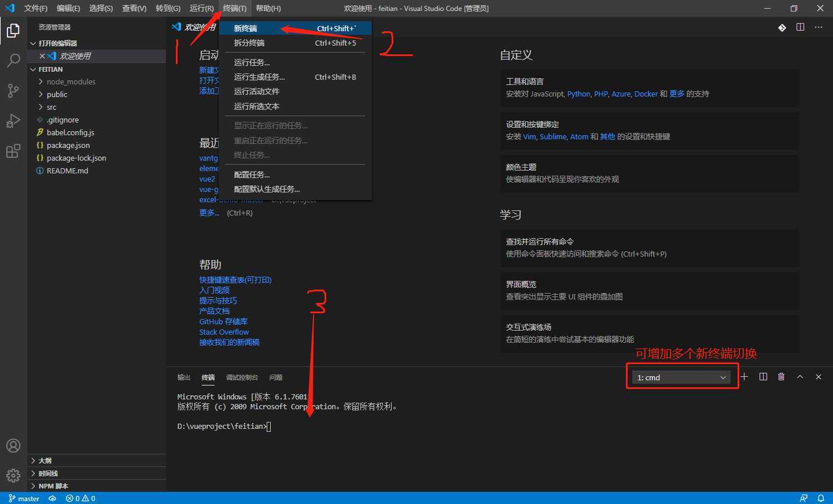
Task: Click the Python link under 工具和语言
Action: coord(579,94)
